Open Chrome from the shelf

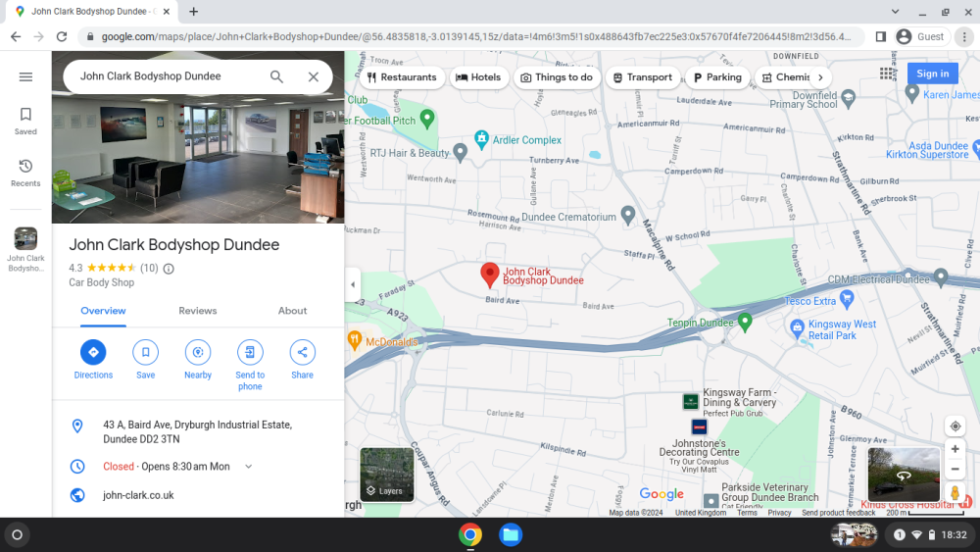[470, 534]
